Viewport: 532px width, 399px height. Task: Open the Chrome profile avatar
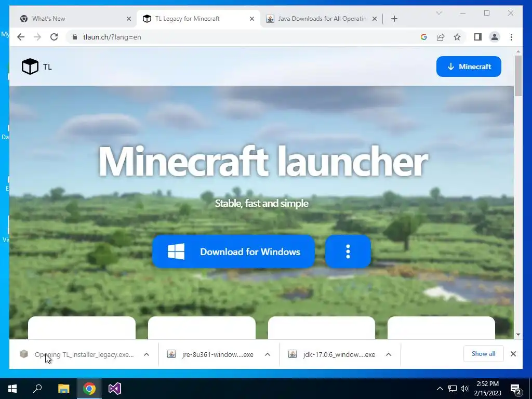click(x=495, y=37)
